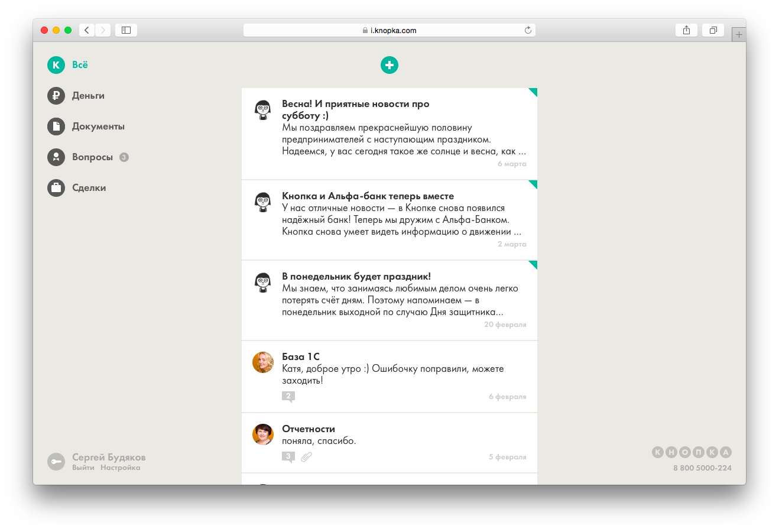
Task: Open the Вопросы section
Action: 92,157
